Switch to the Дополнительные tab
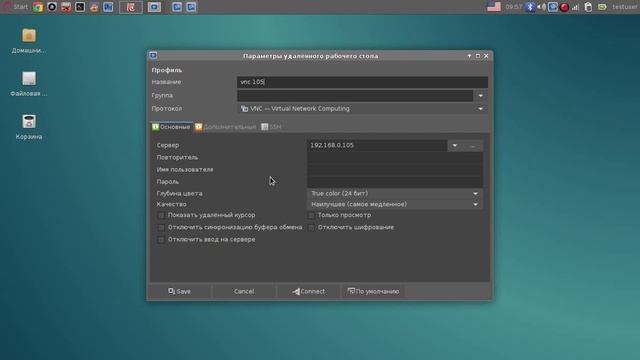The image size is (640, 360). point(225,127)
